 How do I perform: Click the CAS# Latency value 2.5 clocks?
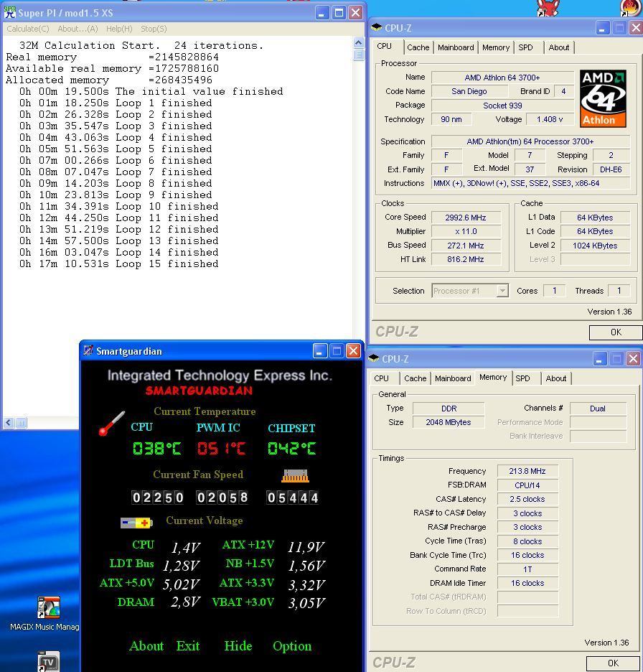(x=527, y=499)
